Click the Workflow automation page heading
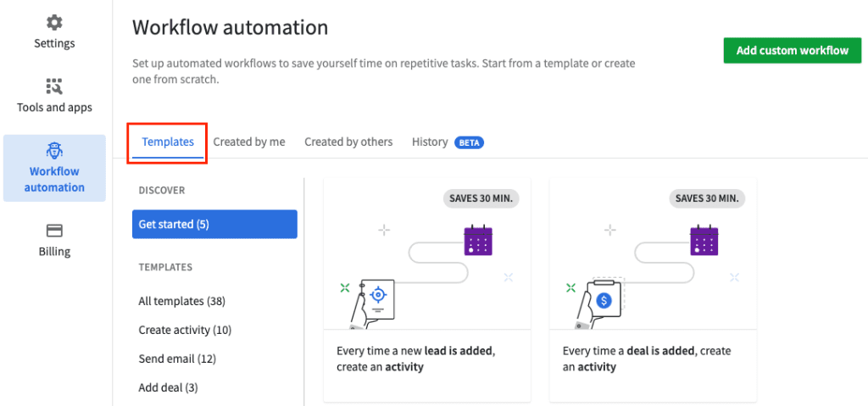 [x=230, y=27]
